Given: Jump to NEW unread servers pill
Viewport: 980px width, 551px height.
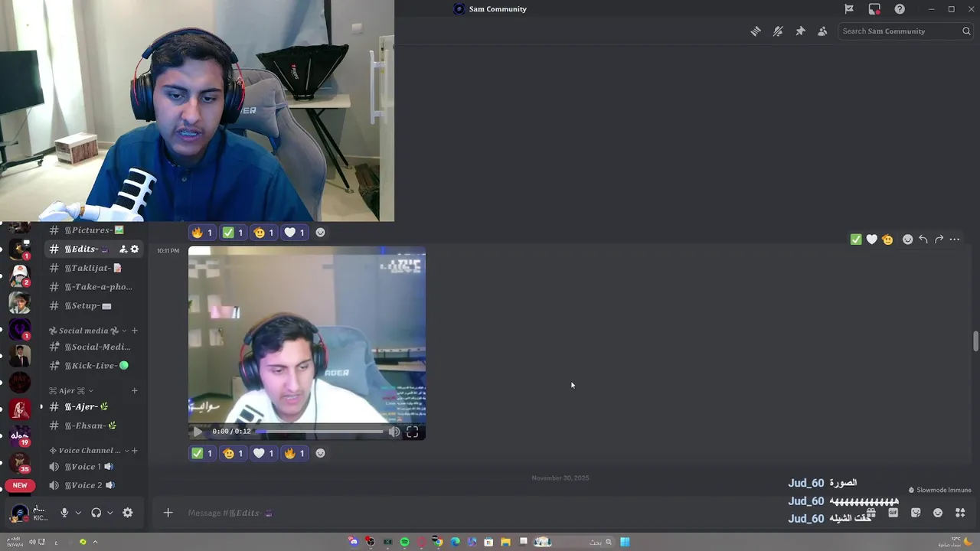Looking at the screenshot, I should 20,485.
